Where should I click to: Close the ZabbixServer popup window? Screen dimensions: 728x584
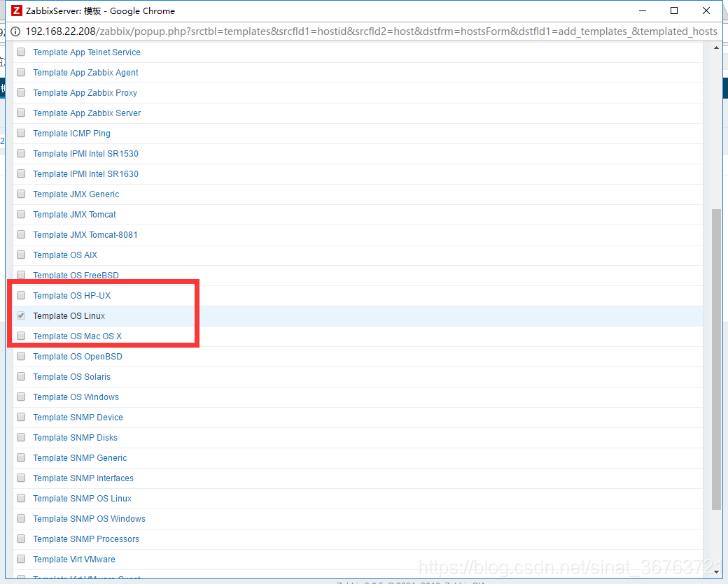tap(706, 10)
